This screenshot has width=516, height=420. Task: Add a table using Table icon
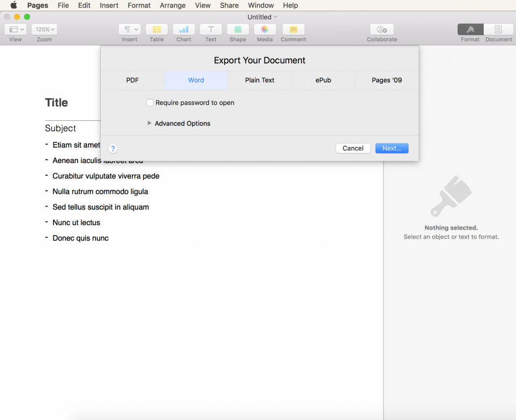tap(156, 30)
